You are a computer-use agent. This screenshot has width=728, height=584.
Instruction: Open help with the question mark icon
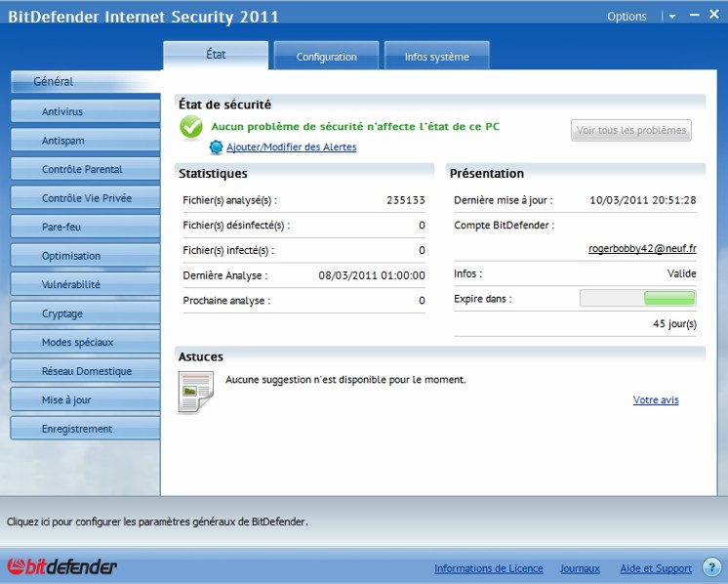[x=711, y=567]
